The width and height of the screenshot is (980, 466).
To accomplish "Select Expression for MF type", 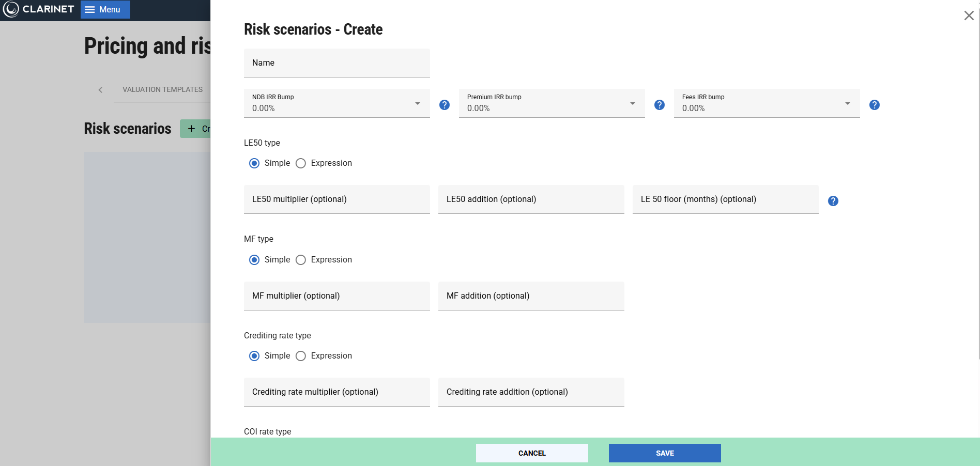I will [x=301, y=260].
